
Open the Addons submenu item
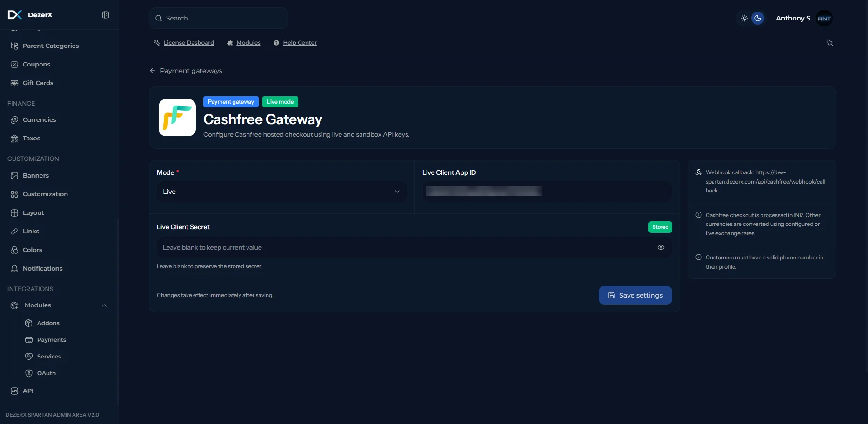click(48, 323)
